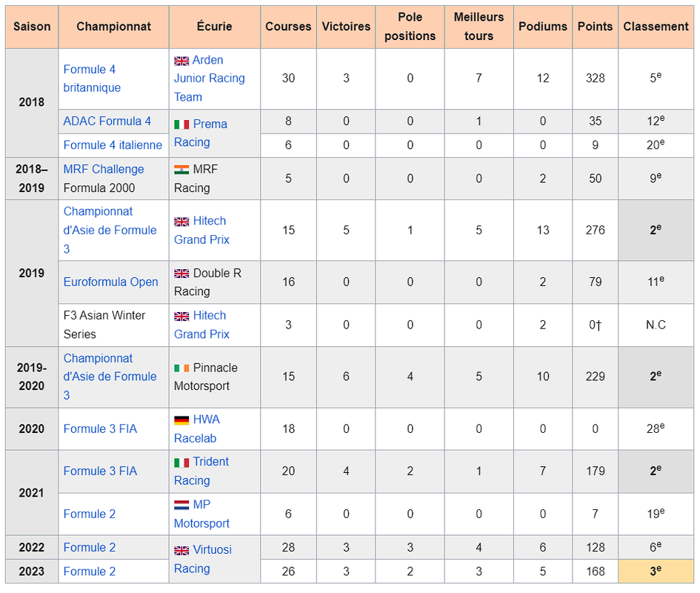The height and width of the screenshot is (593, 700).
Task: Click the Indian flag beside MRF Racing
Action: [x=181, y=170]
